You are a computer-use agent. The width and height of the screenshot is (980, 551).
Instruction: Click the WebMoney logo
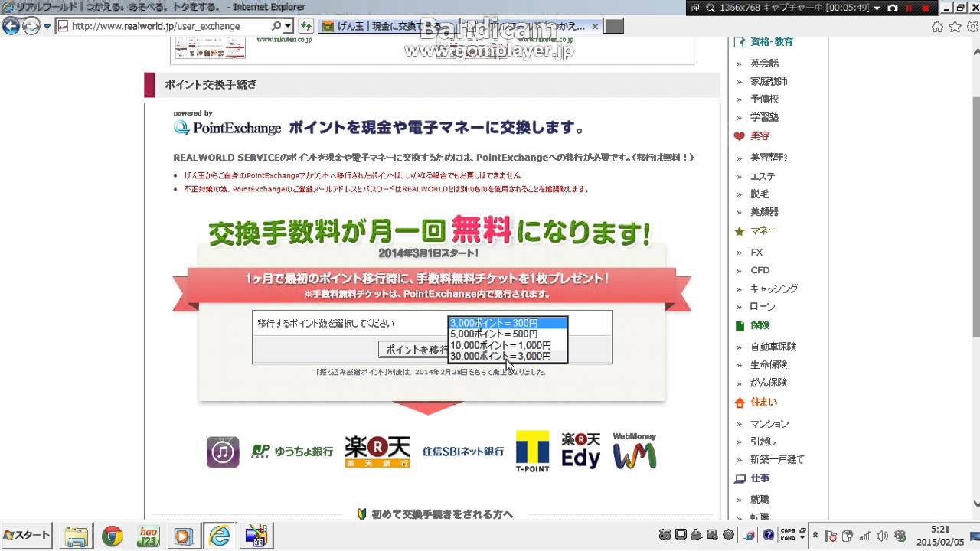point(635,451)
